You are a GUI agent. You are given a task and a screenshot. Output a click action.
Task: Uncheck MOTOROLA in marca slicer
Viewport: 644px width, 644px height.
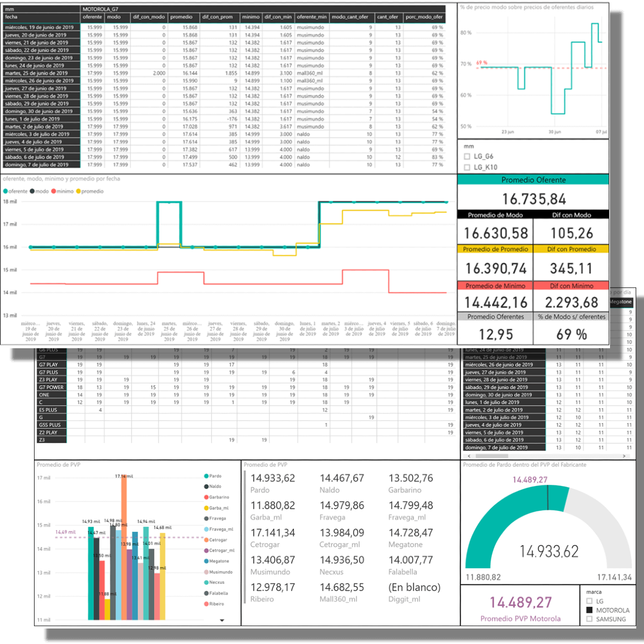[590, 611]
